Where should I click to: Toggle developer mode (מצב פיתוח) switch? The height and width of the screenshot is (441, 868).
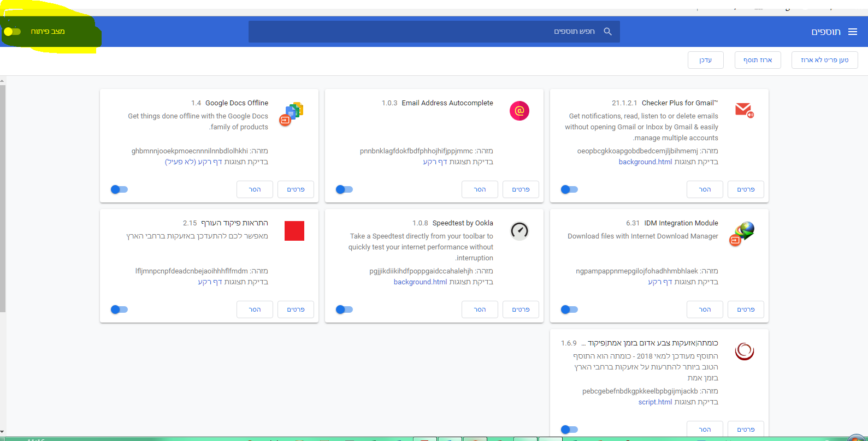[12, 32]
